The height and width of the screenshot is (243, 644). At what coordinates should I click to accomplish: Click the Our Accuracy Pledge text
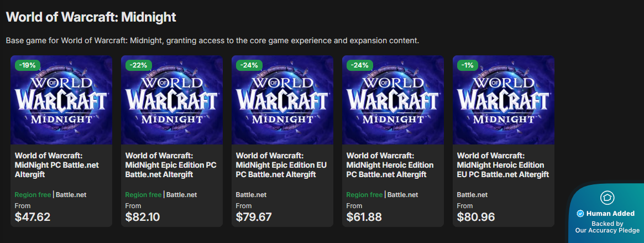pos(607,230)
